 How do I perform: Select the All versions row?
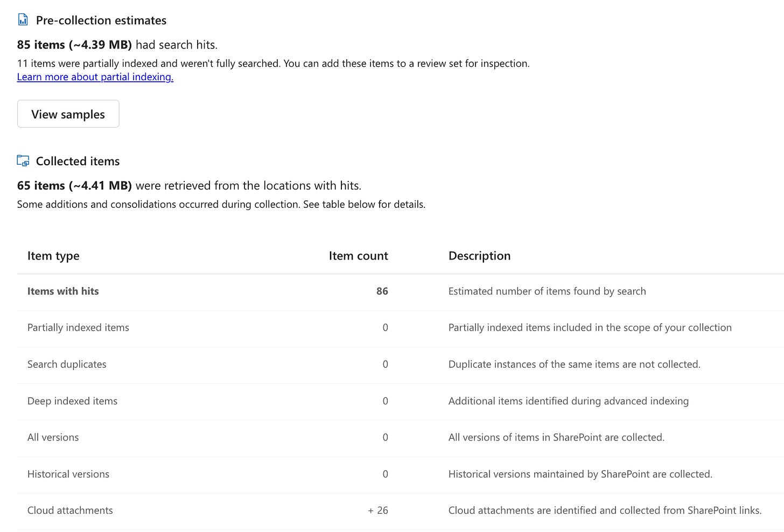coord(53,437)
